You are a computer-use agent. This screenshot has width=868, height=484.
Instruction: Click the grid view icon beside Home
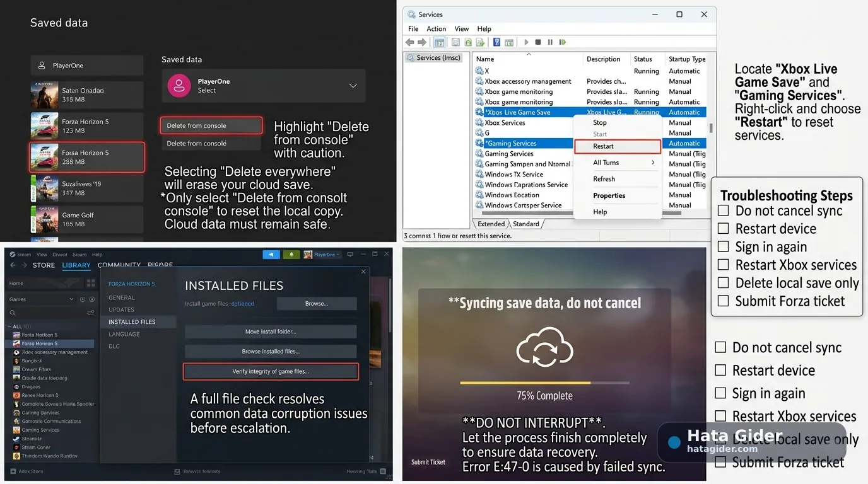click(x=91, y=283)
